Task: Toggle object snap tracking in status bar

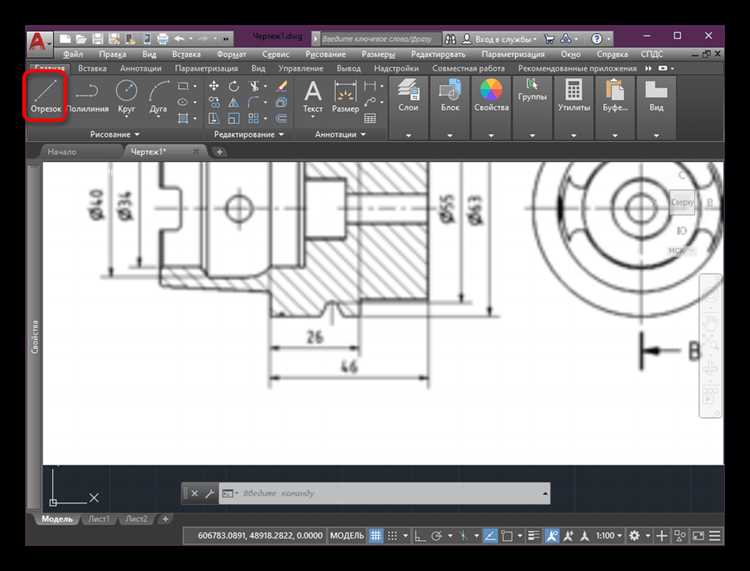Action: (x=490, y=536)
